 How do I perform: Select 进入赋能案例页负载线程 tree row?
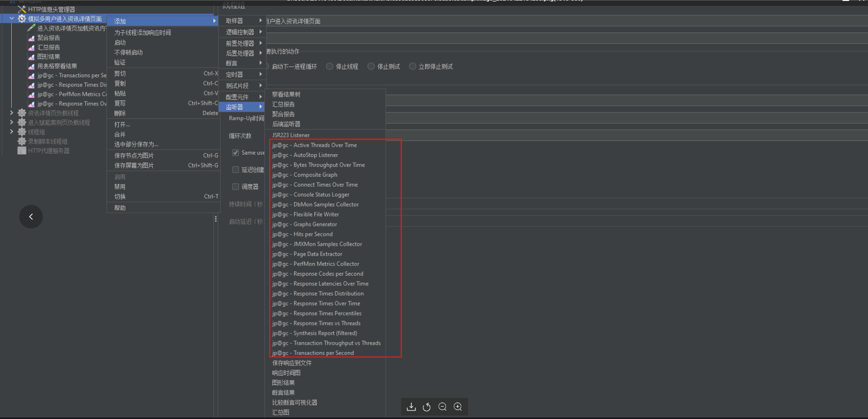59,123
